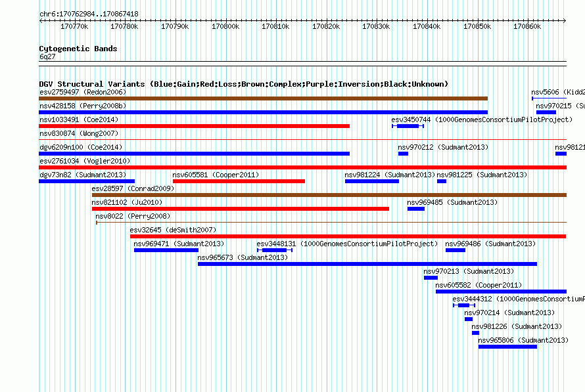
Task: Click the blue nsv981224 gain bar
Action: [372, 181]
